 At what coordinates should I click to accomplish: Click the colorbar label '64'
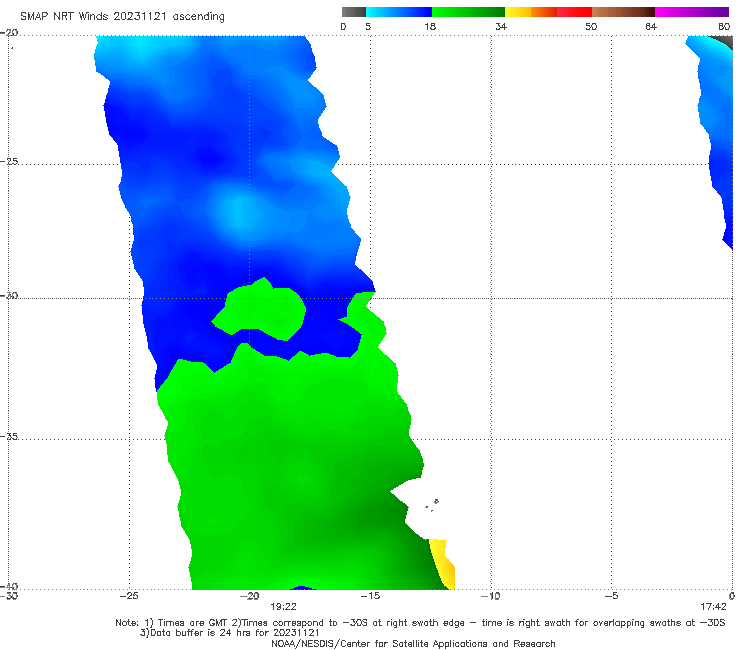tap(651, 26)
